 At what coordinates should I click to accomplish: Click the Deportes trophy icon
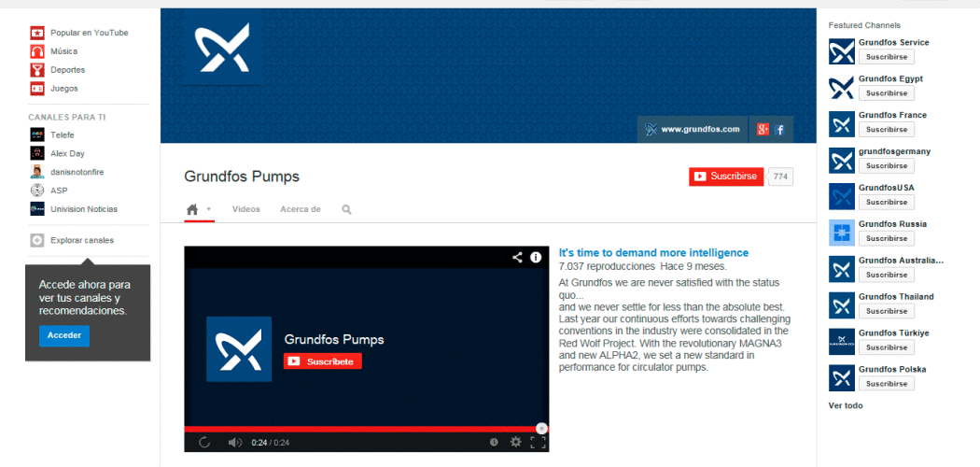click(37, 70)
